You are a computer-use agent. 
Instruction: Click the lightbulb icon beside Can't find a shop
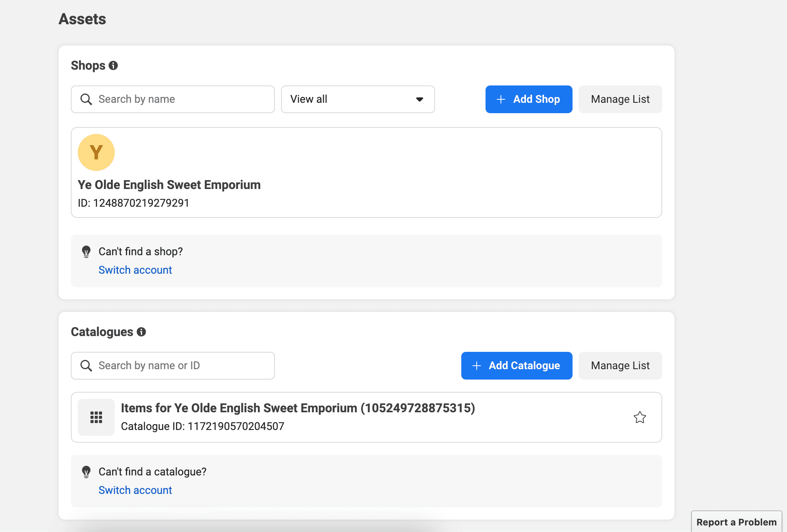click(x=86, y=252)
